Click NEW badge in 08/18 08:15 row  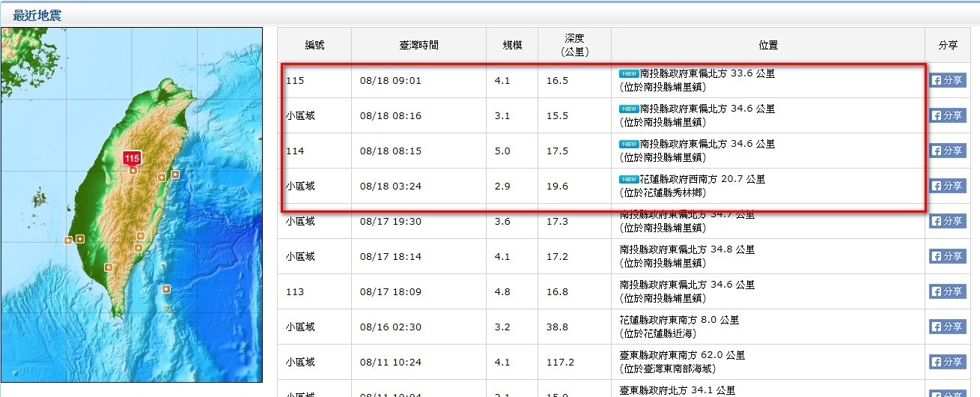[x=628, y=145]
